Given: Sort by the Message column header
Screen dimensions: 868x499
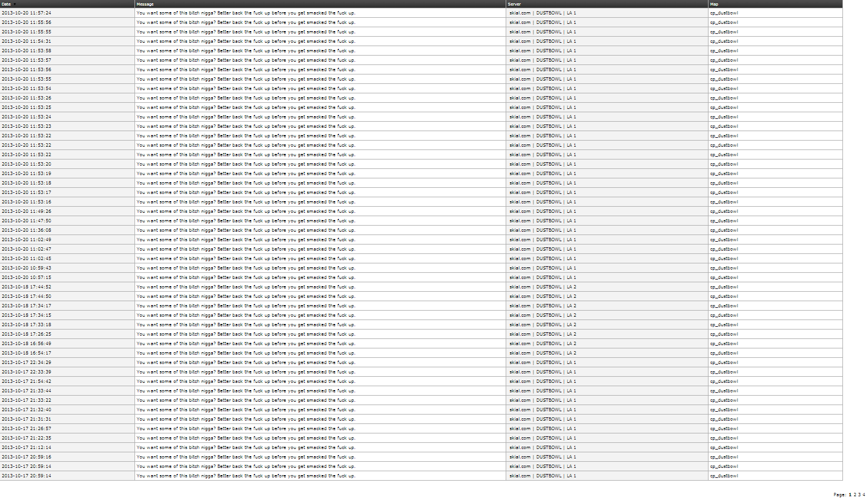Looking at the screenshot, I should (x=145, y=4).
